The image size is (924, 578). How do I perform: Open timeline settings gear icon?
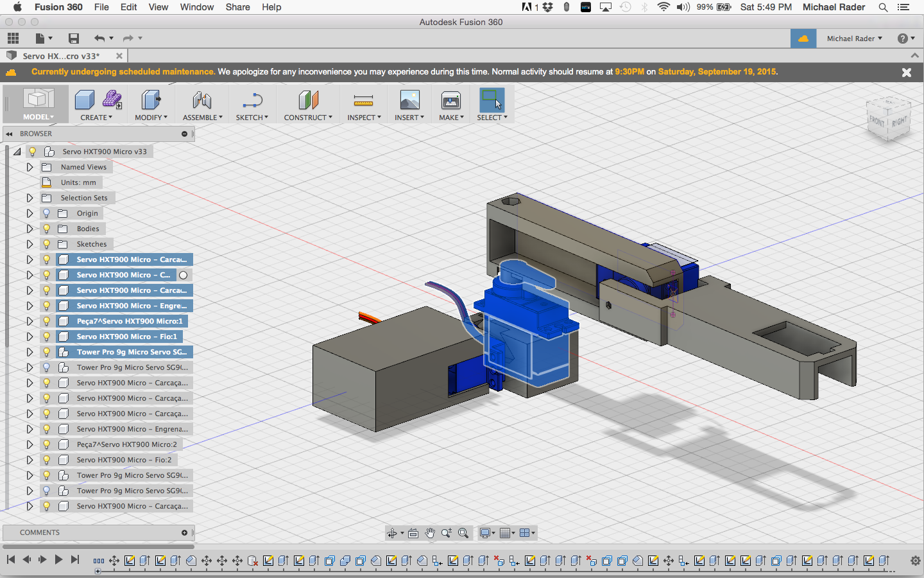point(916,561)
